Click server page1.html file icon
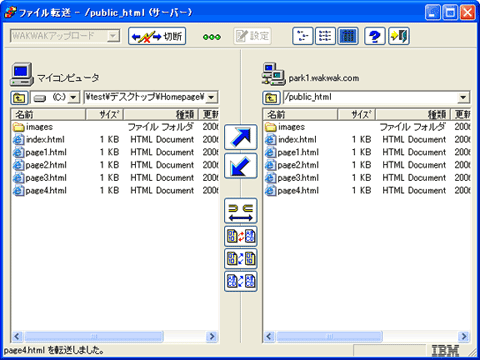This screenshot has width=480, height=360. (x=270, y=152)
